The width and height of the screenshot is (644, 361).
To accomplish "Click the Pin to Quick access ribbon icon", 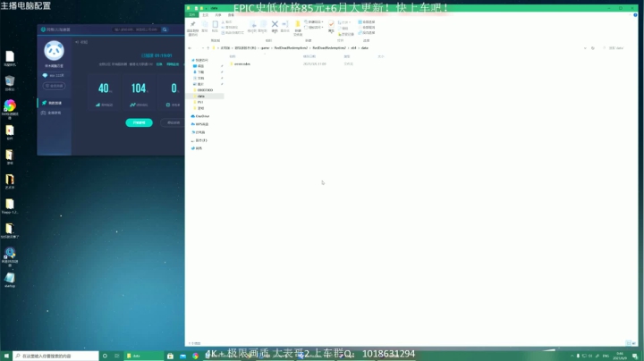I will click(x=192, y=27).
